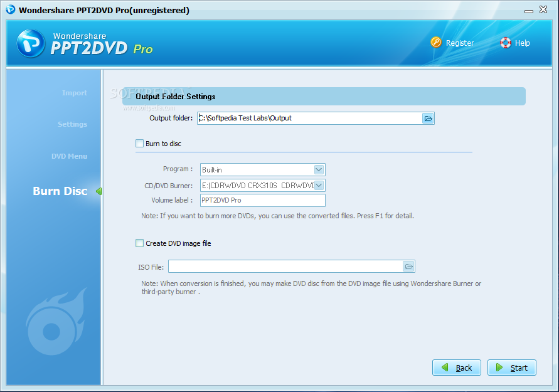Screen dimensions: 559x392
Task: Click the Help lifebuoy icon
Action: 506,43
